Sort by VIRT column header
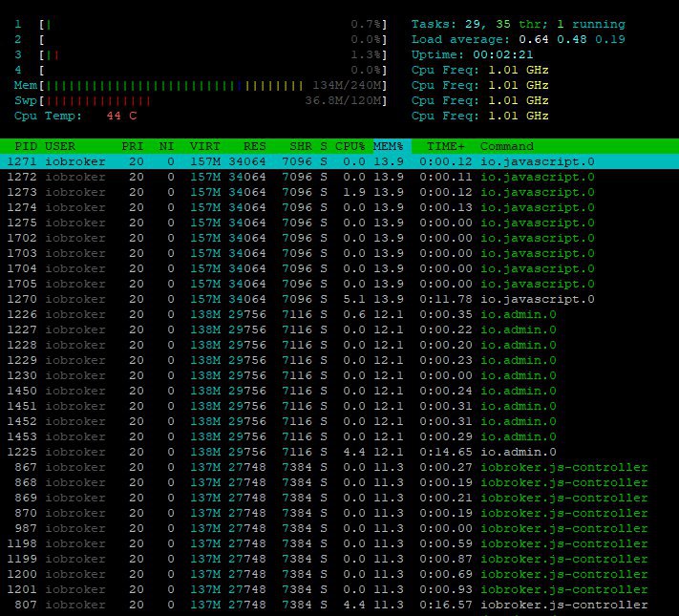 click(x=205, y=146)
